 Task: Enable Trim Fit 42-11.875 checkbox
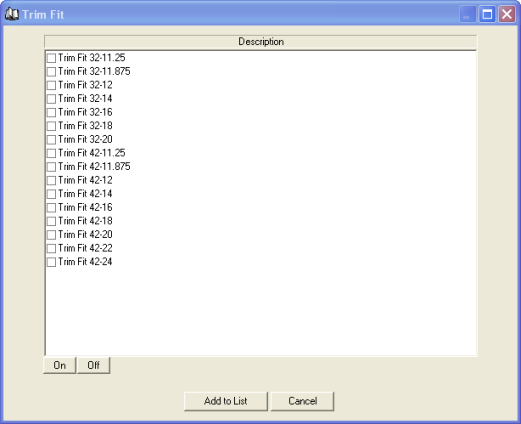[x=51, y=167]
